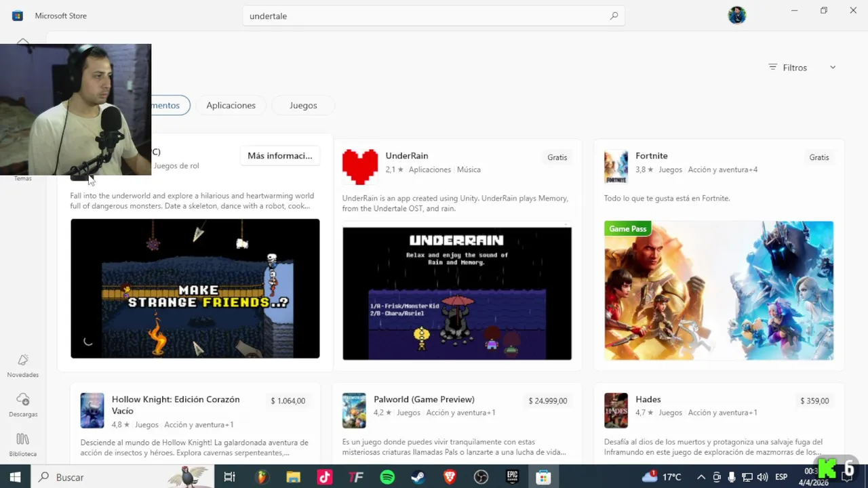Expand the Filtros dropdown
Viewport: 868px width, 488px height.
coord(802,68)
